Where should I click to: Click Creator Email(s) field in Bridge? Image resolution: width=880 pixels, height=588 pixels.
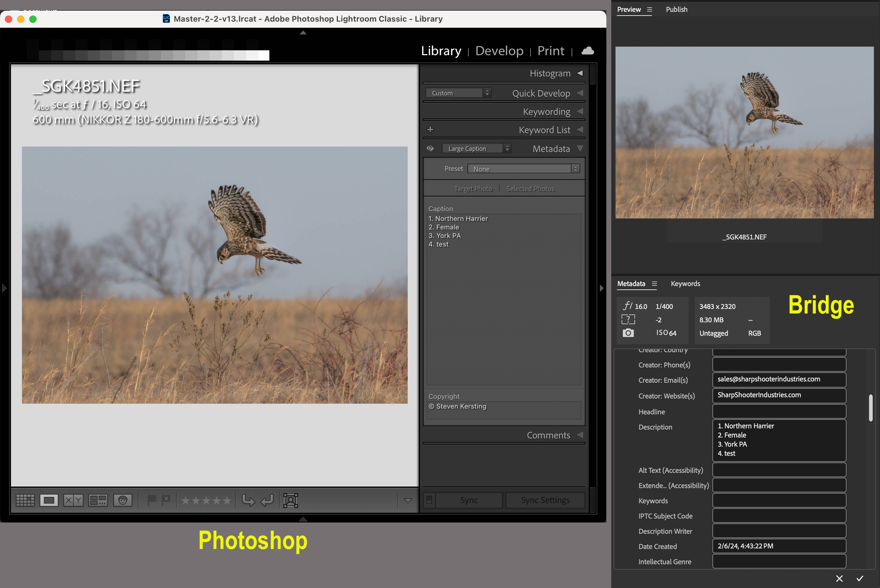tap(779, 380)
